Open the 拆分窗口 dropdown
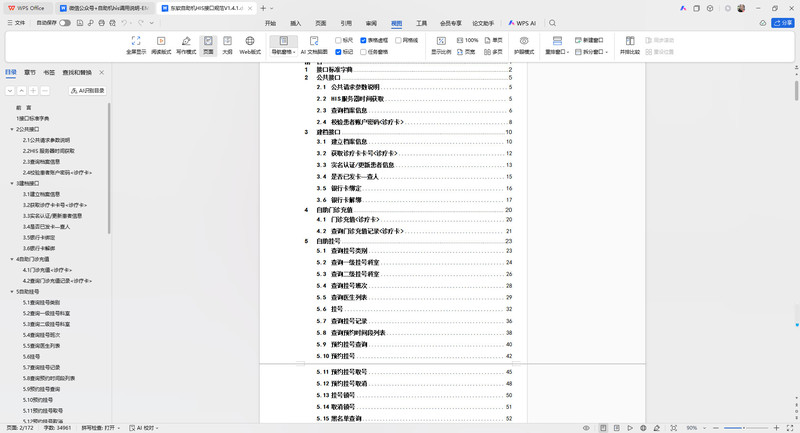800x433 pixels. coord(591,52)
